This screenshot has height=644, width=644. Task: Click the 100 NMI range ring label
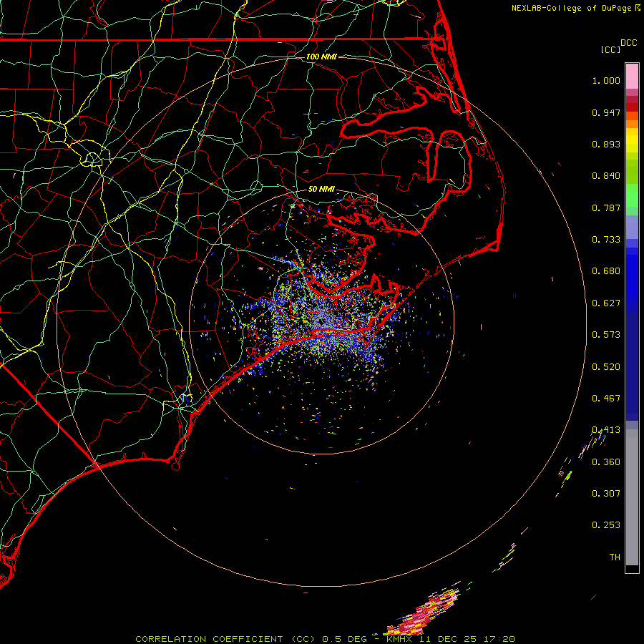(x=321, y=57)
